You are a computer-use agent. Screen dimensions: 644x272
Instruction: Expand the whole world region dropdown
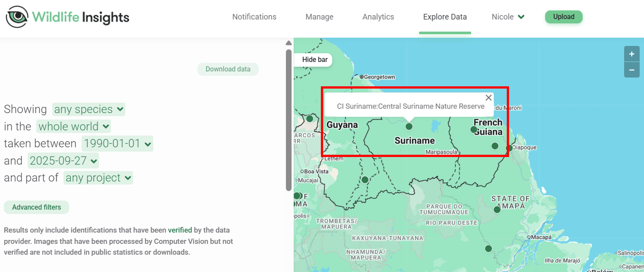pos(73,126)
